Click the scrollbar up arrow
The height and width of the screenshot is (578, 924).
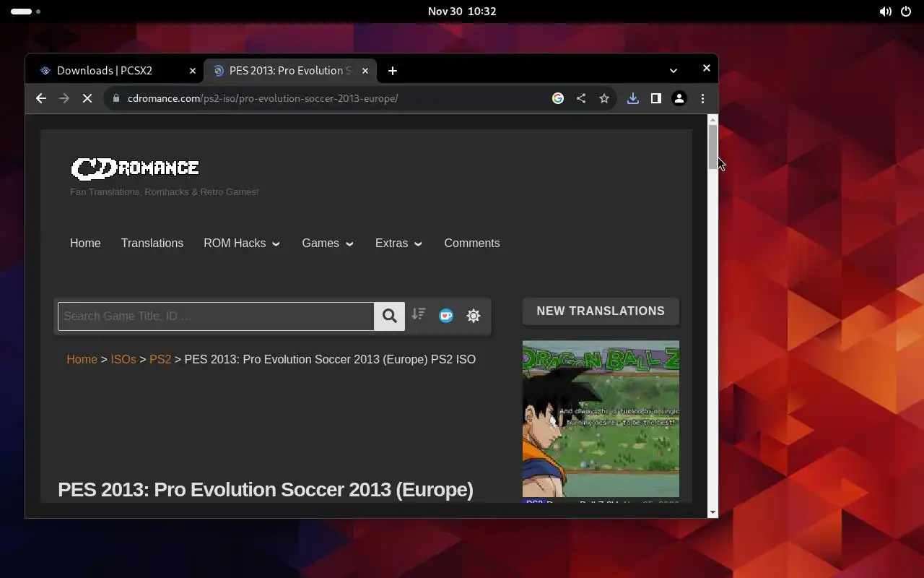tap(712, 120)
